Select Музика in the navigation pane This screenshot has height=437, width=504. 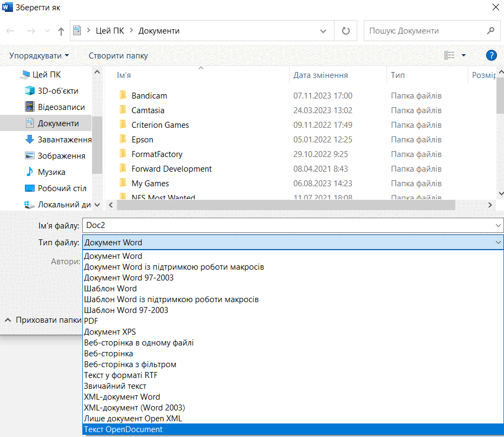(51, 172)
